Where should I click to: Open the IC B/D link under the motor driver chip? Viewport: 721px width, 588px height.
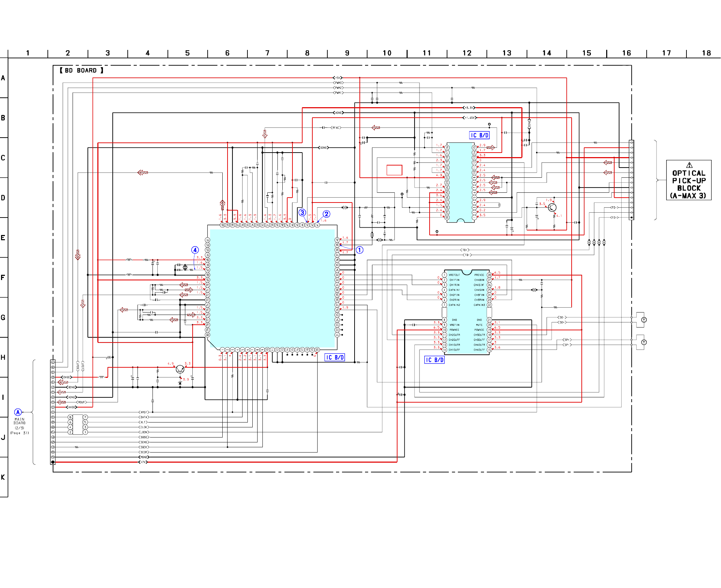point(434,360)
